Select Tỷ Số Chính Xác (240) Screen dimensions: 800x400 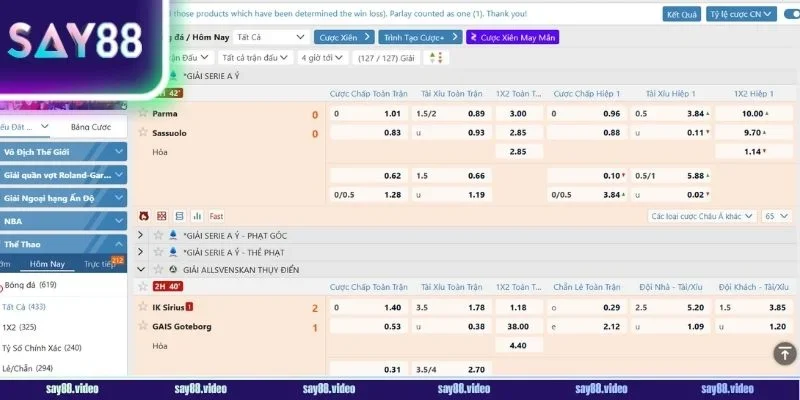[42, 348]
